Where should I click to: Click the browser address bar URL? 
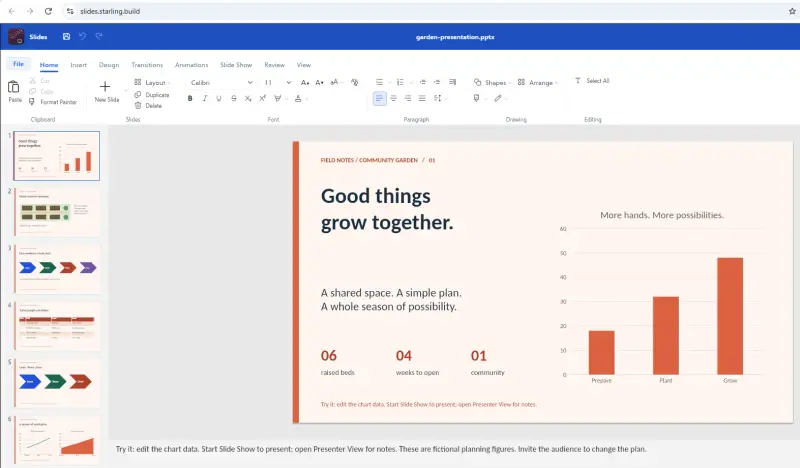point(110,11)
